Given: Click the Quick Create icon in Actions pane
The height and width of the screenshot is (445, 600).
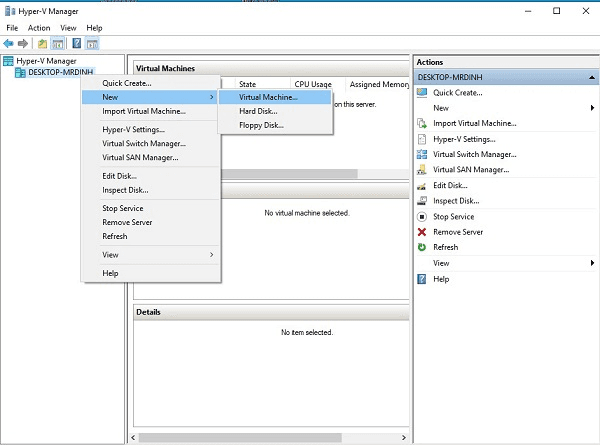Looking at the screenshot, I should 422,92.
